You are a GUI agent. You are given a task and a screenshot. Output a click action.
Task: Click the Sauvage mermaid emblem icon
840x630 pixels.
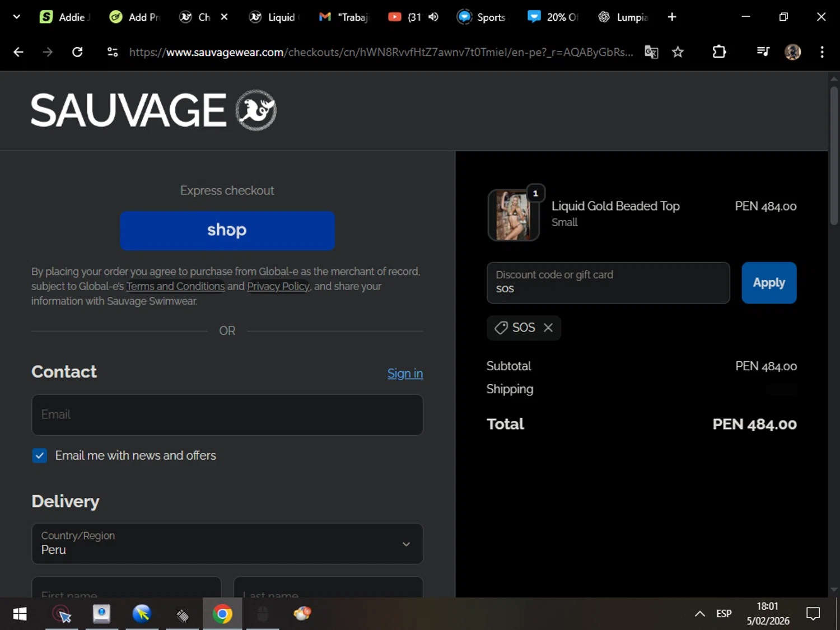tap(256, 110)
